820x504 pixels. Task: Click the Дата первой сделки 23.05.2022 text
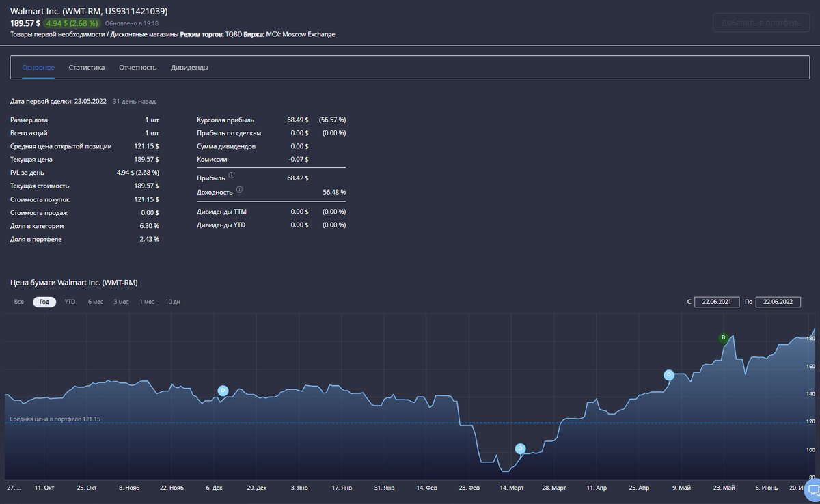point(59,102)
